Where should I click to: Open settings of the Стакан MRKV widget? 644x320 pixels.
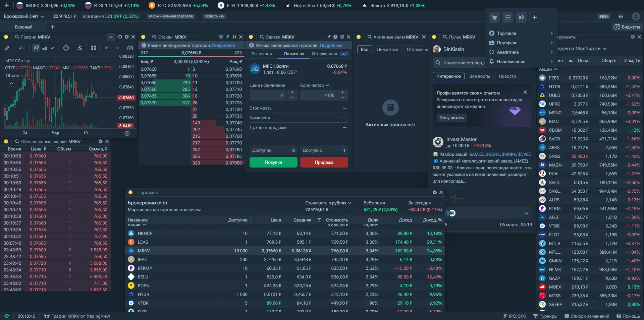click(x=221, y=37)
